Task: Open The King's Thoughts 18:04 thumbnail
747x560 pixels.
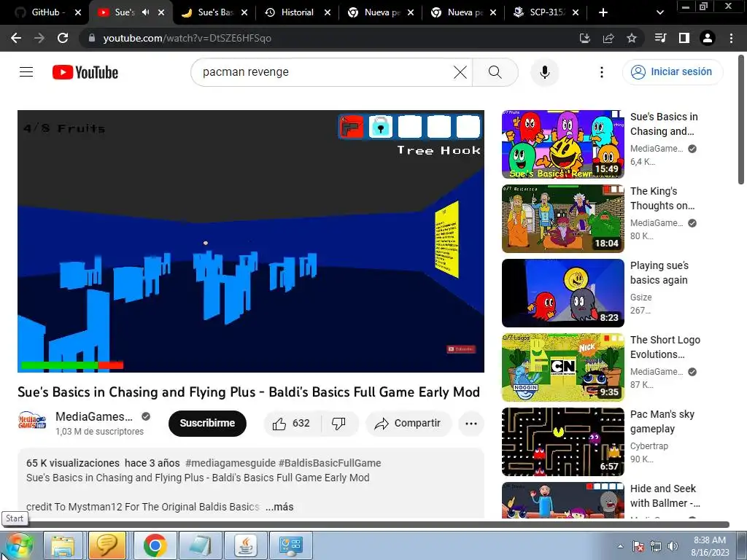Action: (x=562, y=219)
